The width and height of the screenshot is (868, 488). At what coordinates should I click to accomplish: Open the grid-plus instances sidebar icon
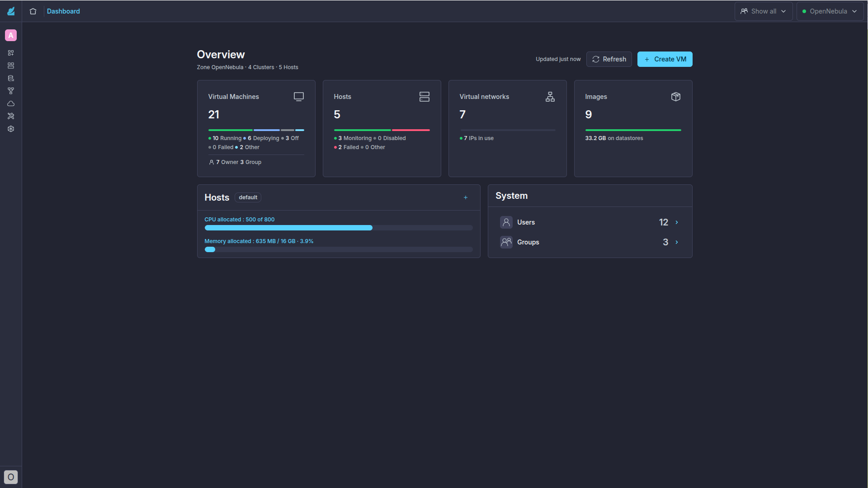point(11,53)
